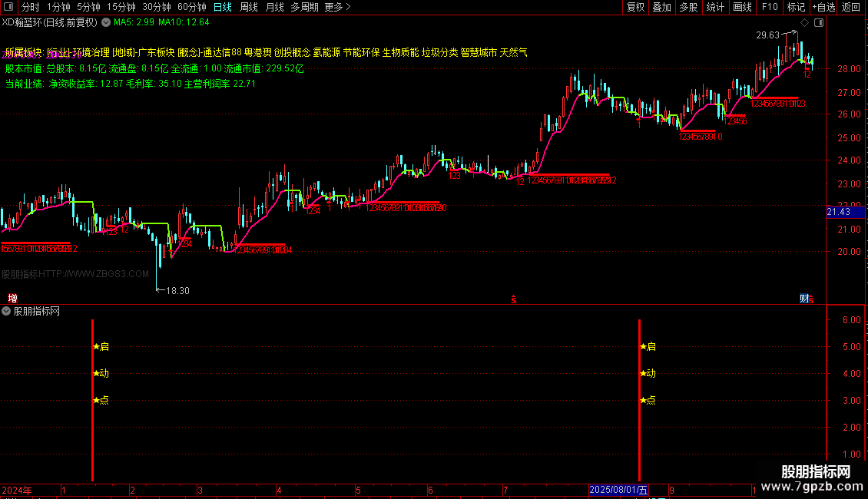Select the 60分钟 period
Viewport: 868px width, 499px height.
(192, 7)
